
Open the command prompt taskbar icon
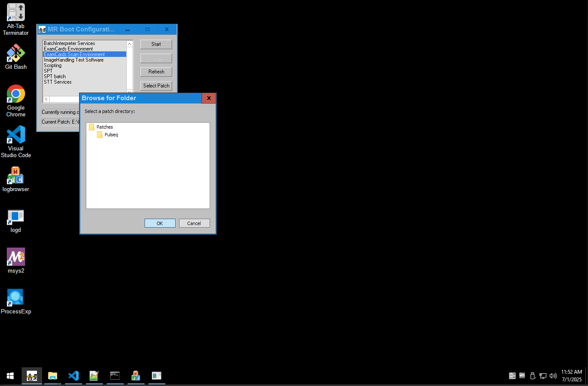[x=115, y=376]
